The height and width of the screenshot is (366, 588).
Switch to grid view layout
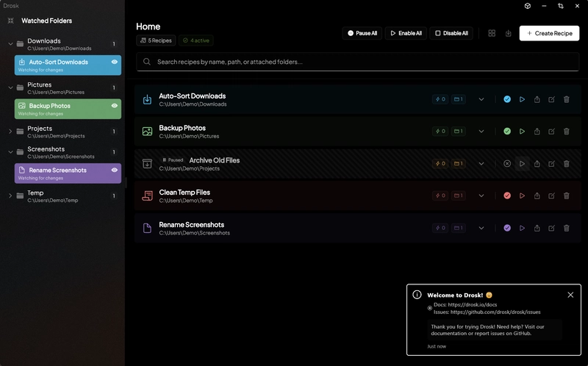click(x=492, y=33)
